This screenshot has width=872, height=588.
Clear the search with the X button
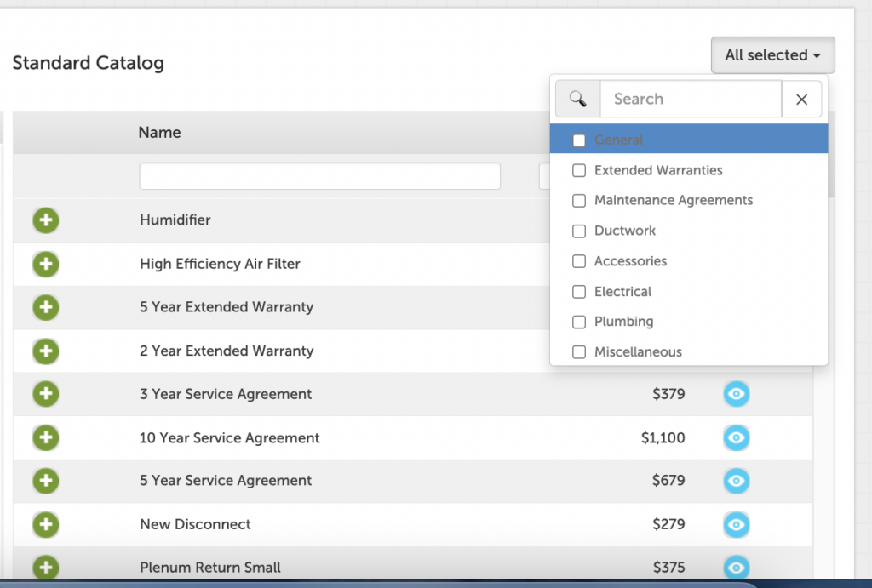coord(801,100)
